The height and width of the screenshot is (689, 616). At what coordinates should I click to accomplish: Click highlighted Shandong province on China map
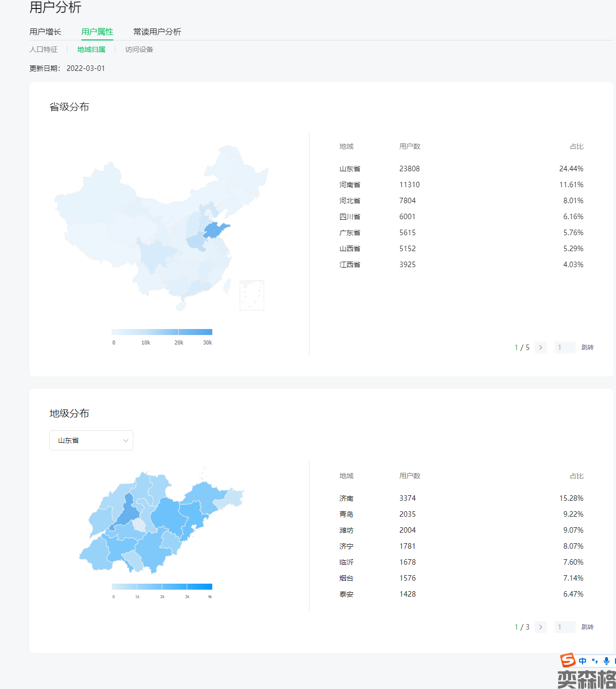216,230
